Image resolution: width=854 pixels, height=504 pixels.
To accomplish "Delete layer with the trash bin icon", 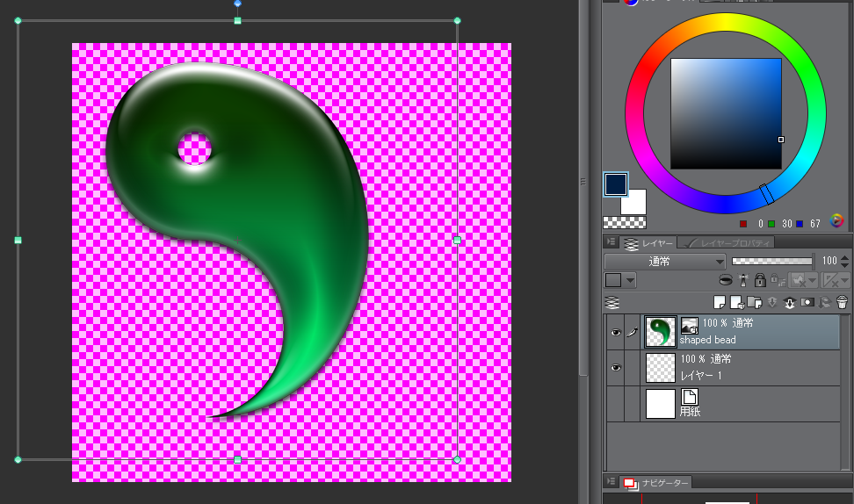I will 842,302.
